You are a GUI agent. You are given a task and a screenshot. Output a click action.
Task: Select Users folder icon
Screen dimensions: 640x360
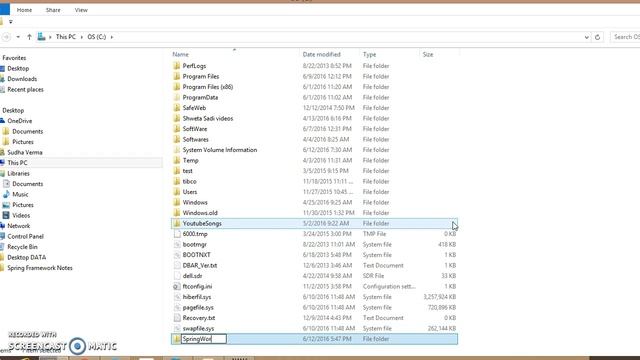pos(176,192)
